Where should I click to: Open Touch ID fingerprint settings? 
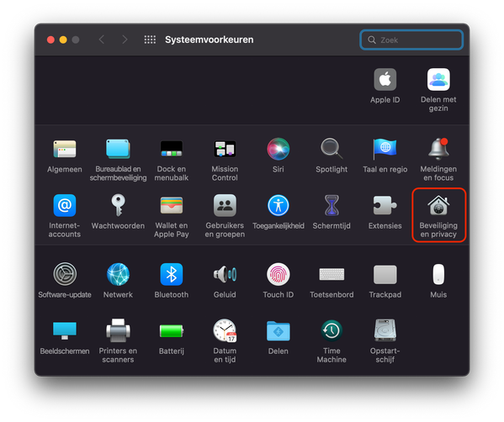[x=278, y=274]
